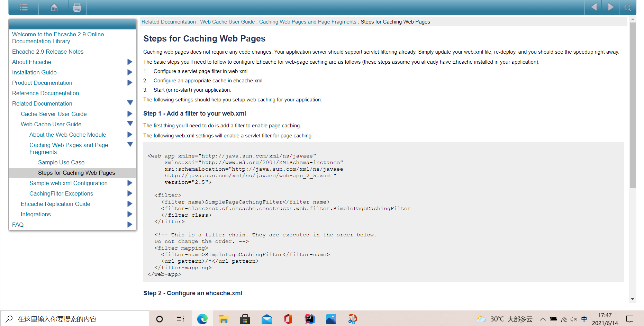Open Photos app from taskbar
Image resolution: width=644 pixels, height=326 pixels.
331,319
